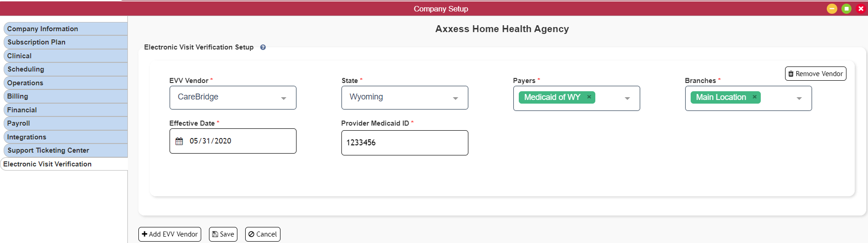Viewport: 868px width, 243px height.
Task: Remove Medicaid of WY payer tag
Action: [x=589, y=97]
